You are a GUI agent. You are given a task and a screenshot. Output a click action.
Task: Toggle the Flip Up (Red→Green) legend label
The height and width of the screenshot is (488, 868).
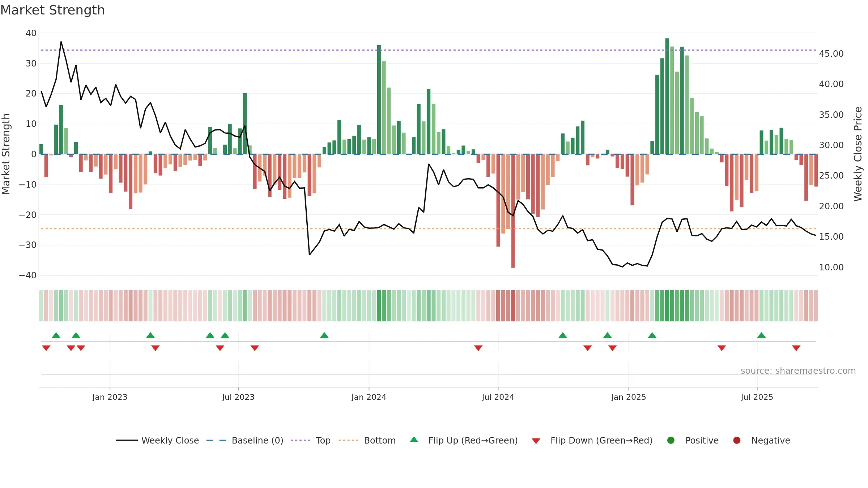473,440
